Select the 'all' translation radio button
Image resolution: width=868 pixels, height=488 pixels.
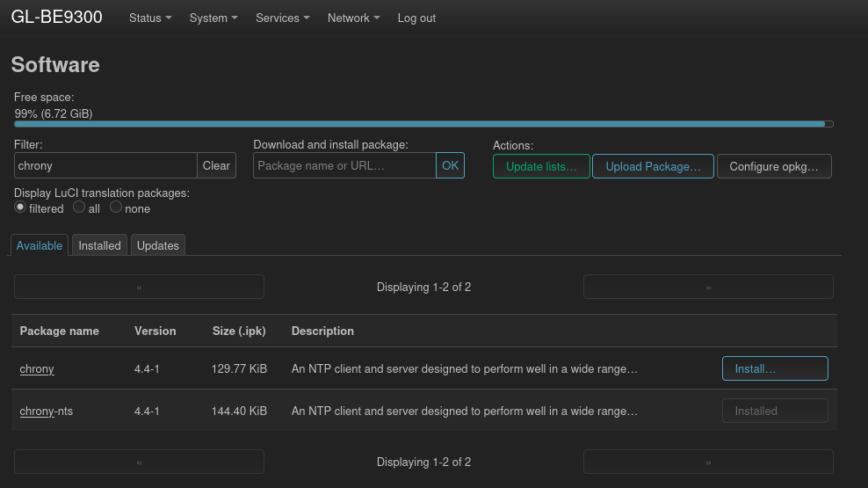pyautogui.click(x=79, y=208)
